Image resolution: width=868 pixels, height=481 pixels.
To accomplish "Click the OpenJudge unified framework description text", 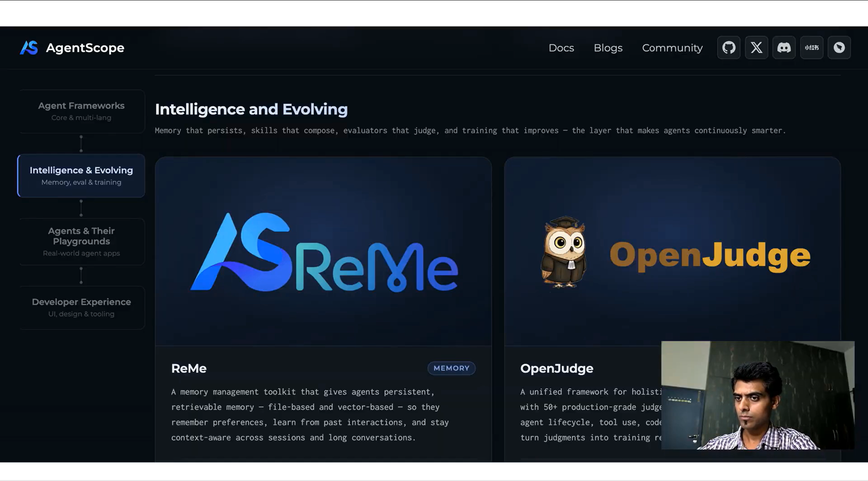I will point(591,415).
